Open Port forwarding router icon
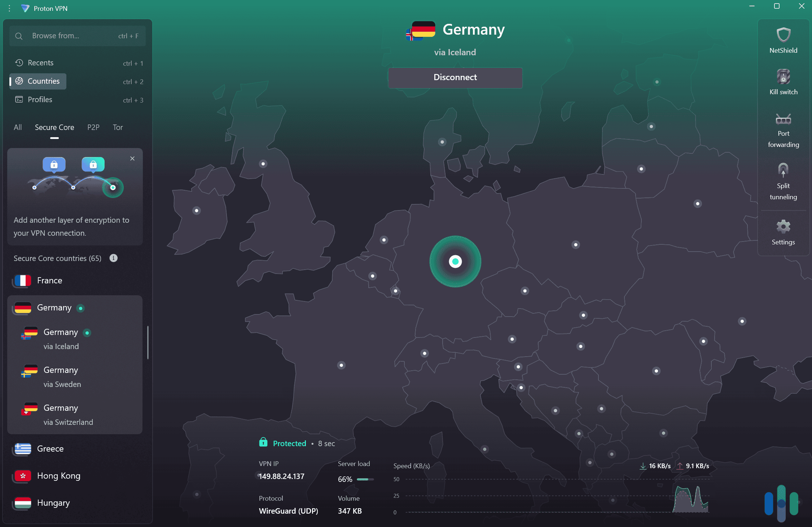812x527 pixels. pyautogui.click(x=783, y=119)
